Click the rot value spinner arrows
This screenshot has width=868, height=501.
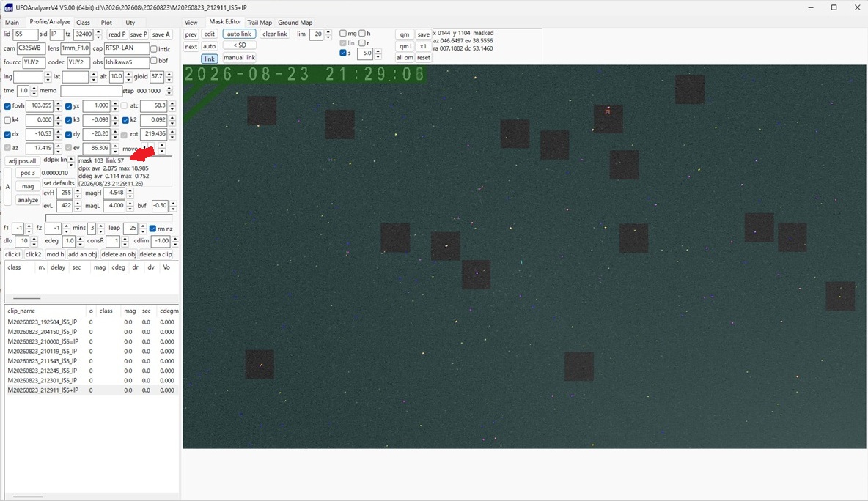172,134
